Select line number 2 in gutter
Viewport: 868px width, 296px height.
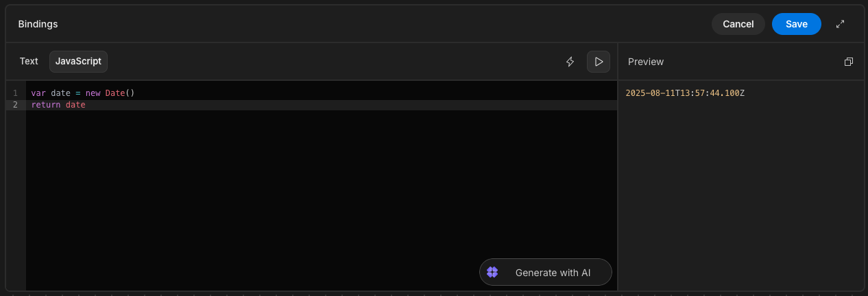tap(15, 105)
